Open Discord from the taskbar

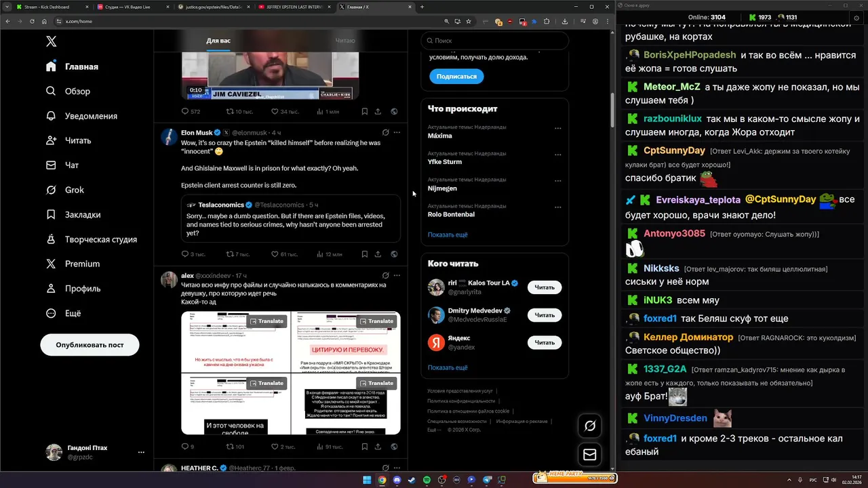click(397, 480)
